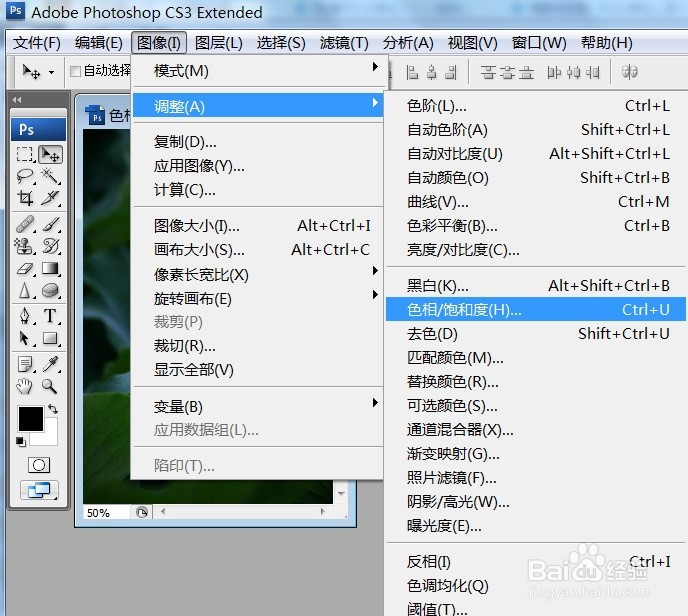
Task: Click align left edges icon
Action: [x=412, y=72]
